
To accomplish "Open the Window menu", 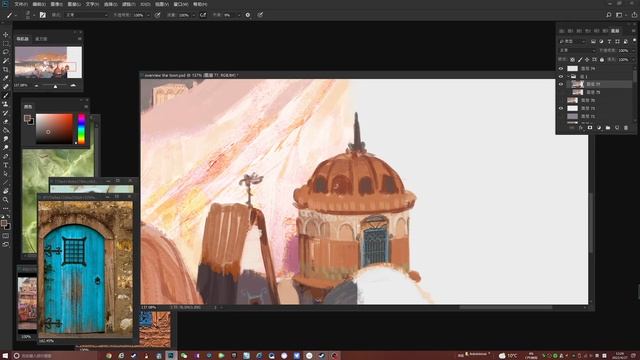I will click(x=181, y=4).
